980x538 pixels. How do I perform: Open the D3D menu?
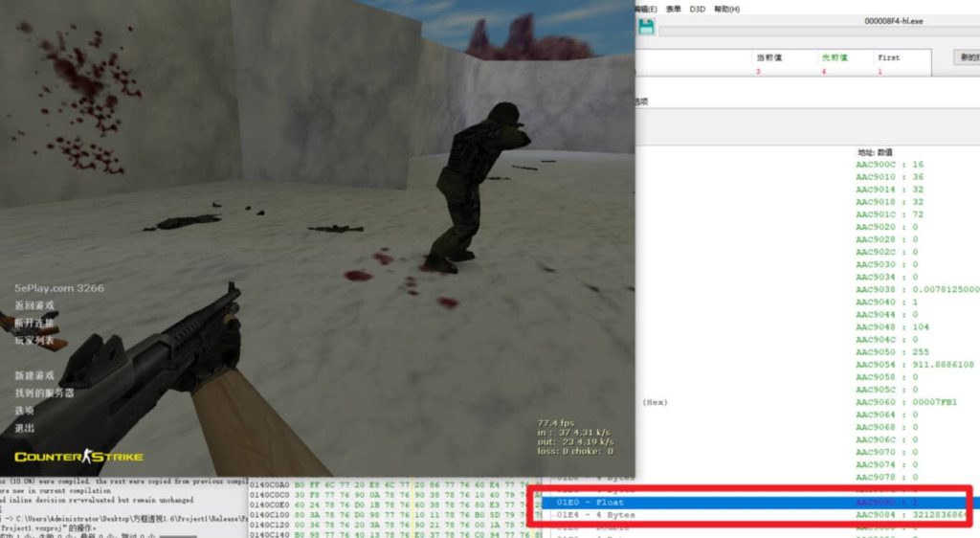tap(698, 9)
